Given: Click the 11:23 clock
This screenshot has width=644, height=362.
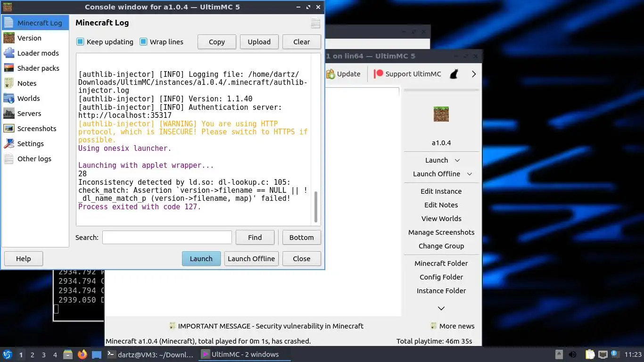Looking at the screenshot, I should (633, 354).
